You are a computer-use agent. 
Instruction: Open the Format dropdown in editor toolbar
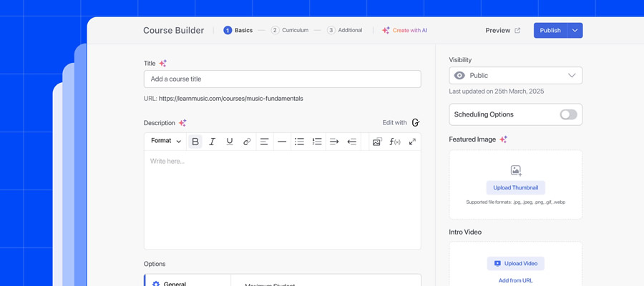tap(166, 141)
